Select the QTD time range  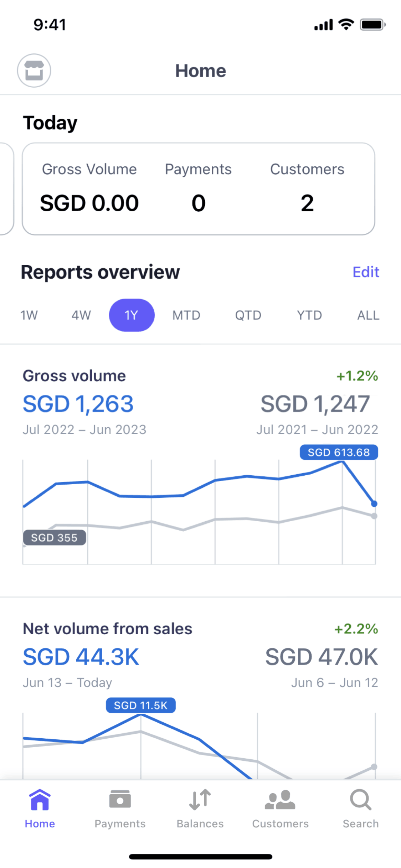coord(248,315)
